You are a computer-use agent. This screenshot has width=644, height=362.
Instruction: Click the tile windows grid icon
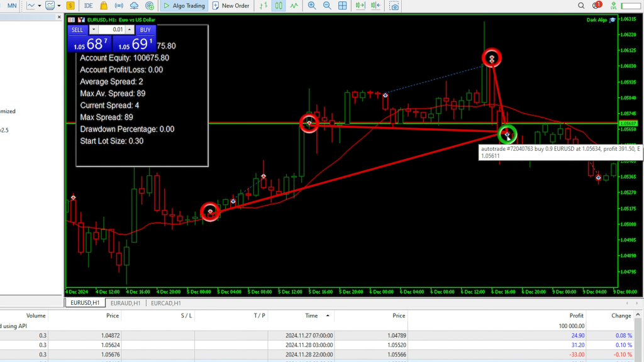pos(343,6)
